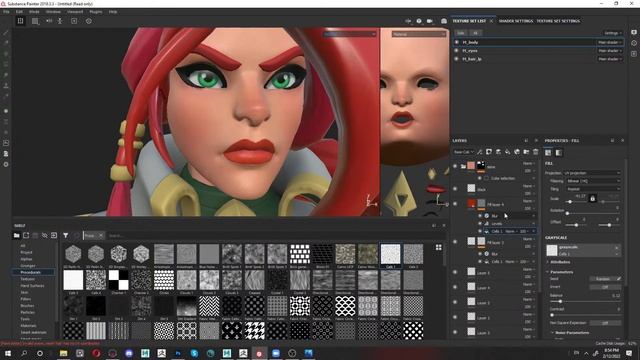Open the Edit menu
640x360 pixels.
tap(19, 12)
